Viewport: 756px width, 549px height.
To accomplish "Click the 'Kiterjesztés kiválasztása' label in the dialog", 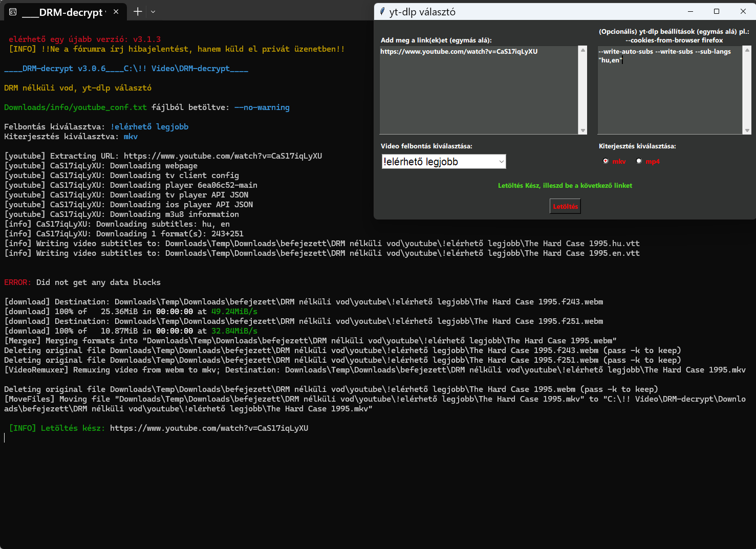I will click(637, 146).
